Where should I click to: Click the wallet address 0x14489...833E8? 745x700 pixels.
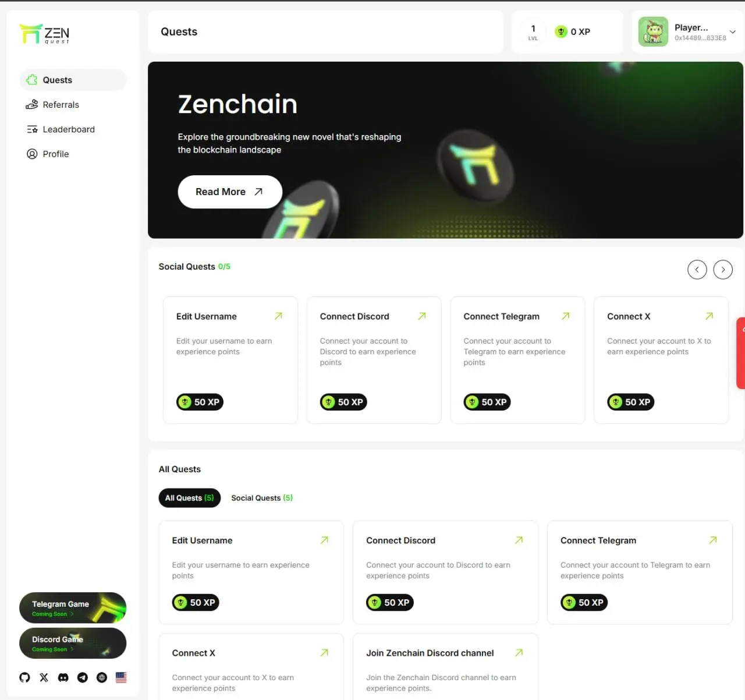[700, 38]
